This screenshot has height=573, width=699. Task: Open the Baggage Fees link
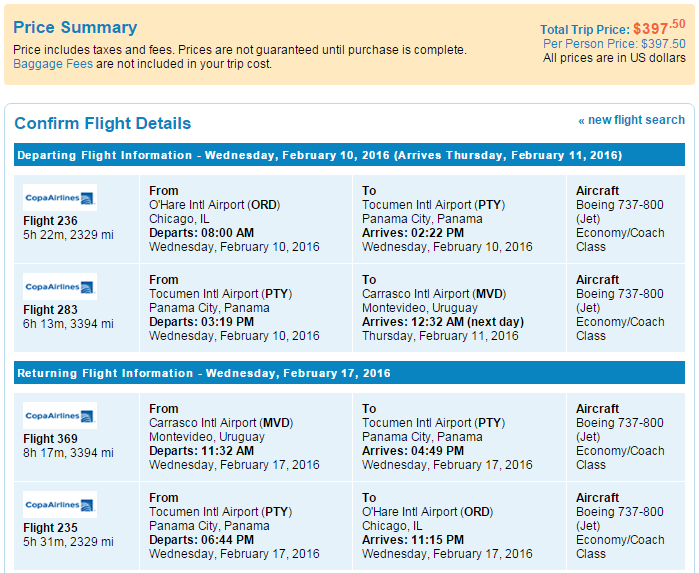pyautogui.click(x=53, y=64)
